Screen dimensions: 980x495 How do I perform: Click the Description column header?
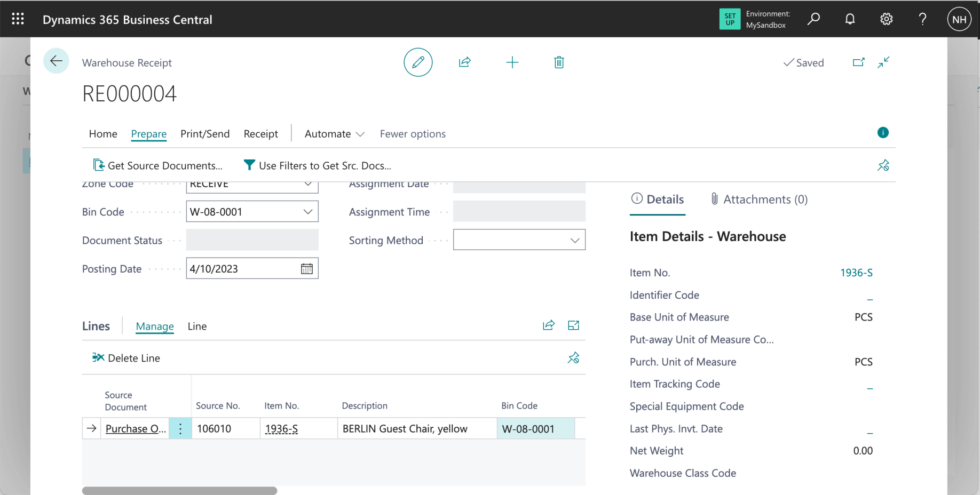coord(365,406)
